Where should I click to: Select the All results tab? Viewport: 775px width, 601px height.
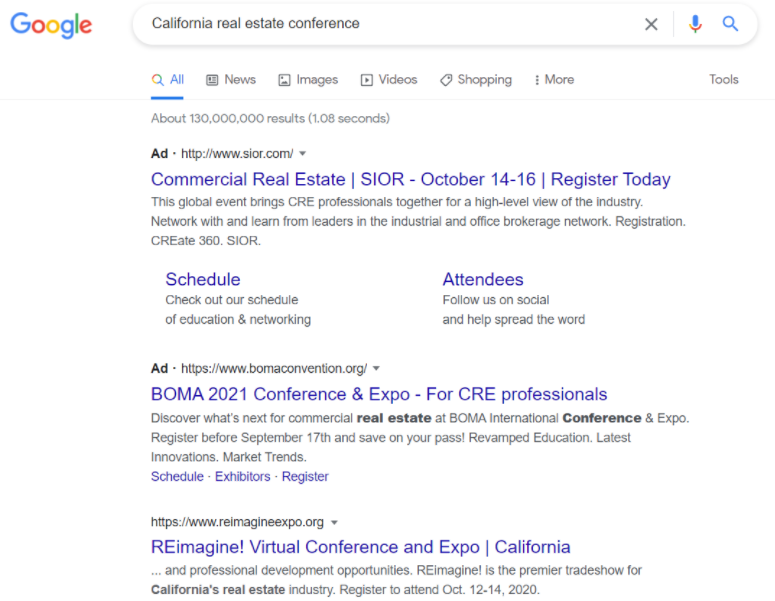pos(168,80)
